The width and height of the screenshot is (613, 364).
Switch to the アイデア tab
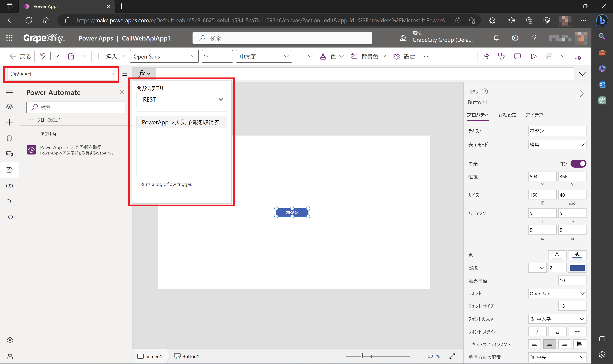tap(534, 115)
